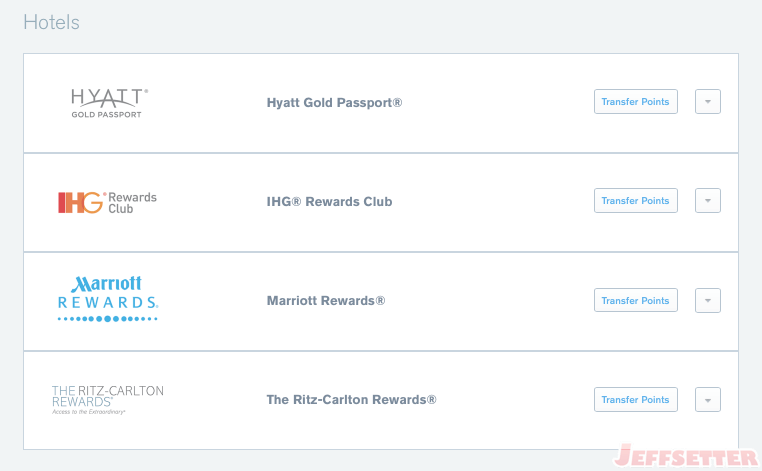
Task: Transfer points to Hyatt Gold Passport
Action: coord(636,102)
